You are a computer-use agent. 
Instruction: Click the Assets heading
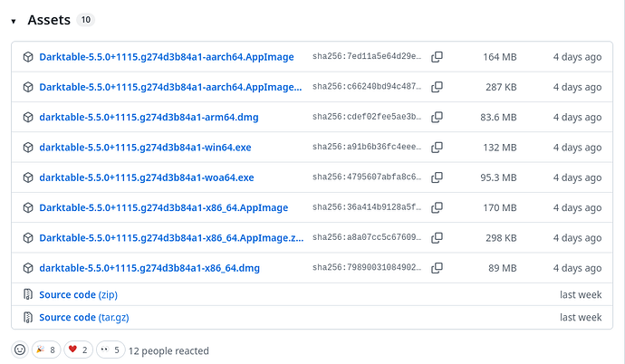pos(49,20)
